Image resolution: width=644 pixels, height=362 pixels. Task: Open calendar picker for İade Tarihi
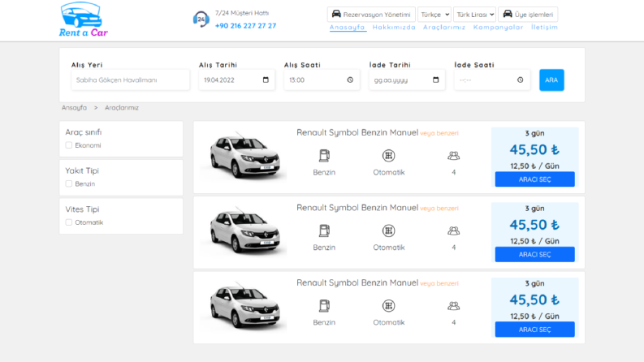[436, 80]
